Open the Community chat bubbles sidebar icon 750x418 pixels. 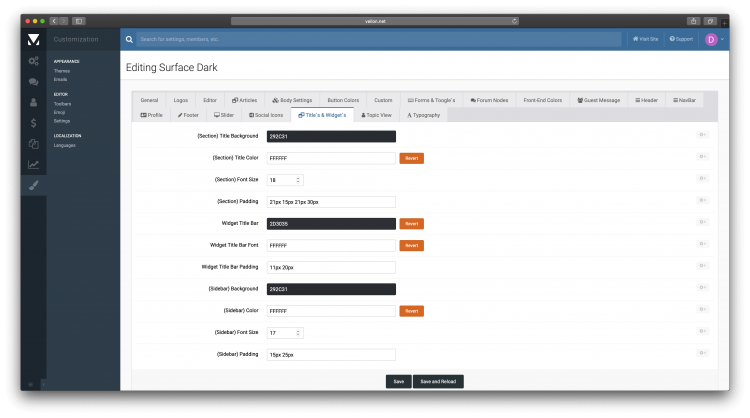(x=33, y=82)
